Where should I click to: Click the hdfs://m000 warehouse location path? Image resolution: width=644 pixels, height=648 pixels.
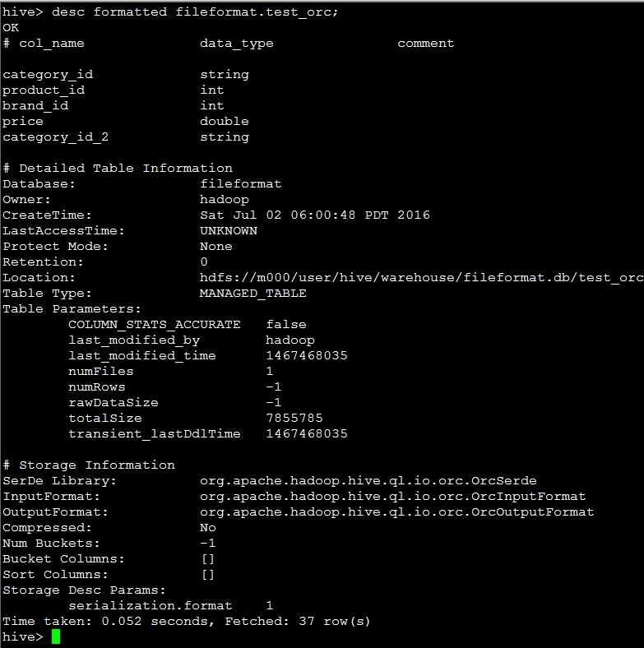coord(422,278)
